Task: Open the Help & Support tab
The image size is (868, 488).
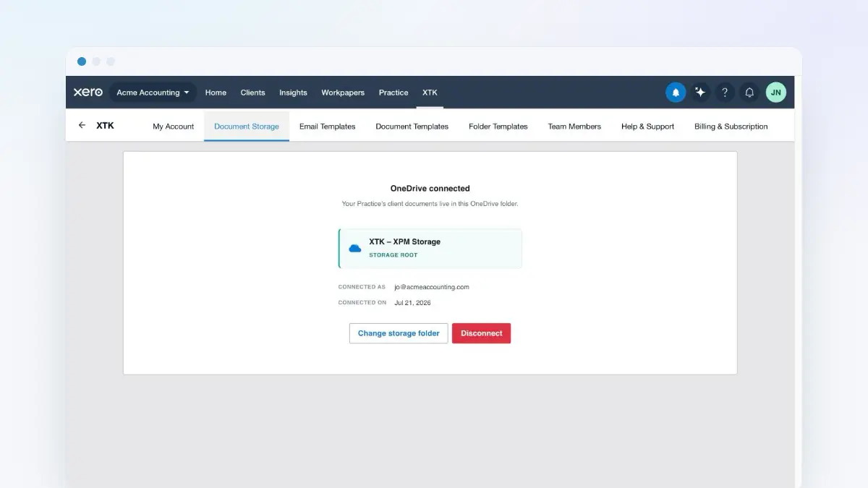Action: click(647, 127)
